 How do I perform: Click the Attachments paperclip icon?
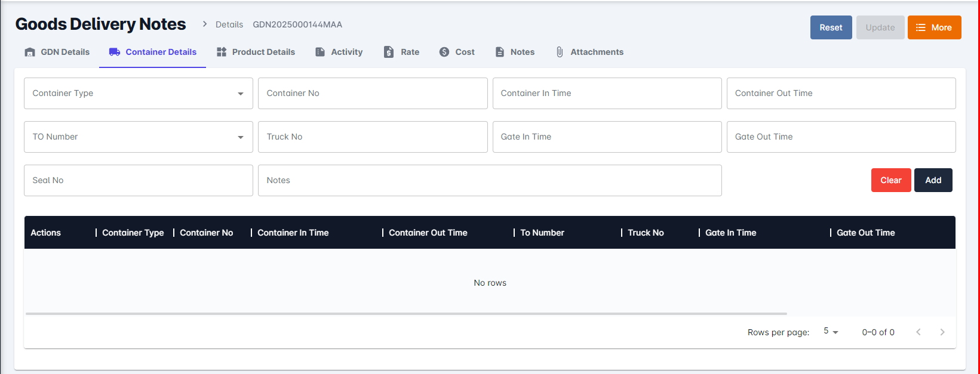560,52
